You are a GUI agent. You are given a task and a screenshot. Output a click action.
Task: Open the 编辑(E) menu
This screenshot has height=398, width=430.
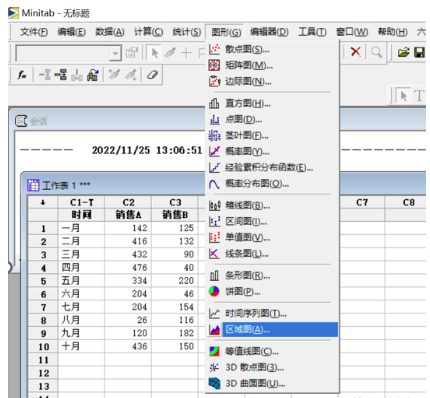click(71, 32)
